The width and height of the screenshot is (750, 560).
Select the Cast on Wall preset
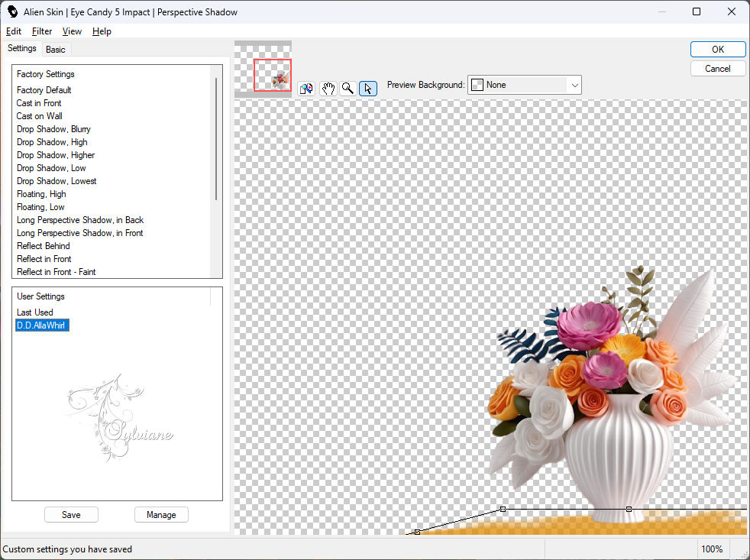(x=39, y=116)
